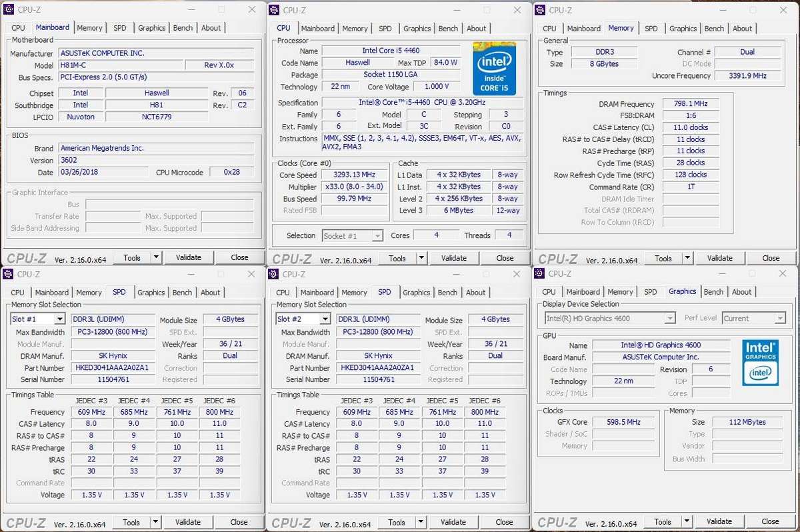Select the Core Speed value field showing 3293.13 MHz
This screenshot has height=532, width=800.
coord(354,175)
